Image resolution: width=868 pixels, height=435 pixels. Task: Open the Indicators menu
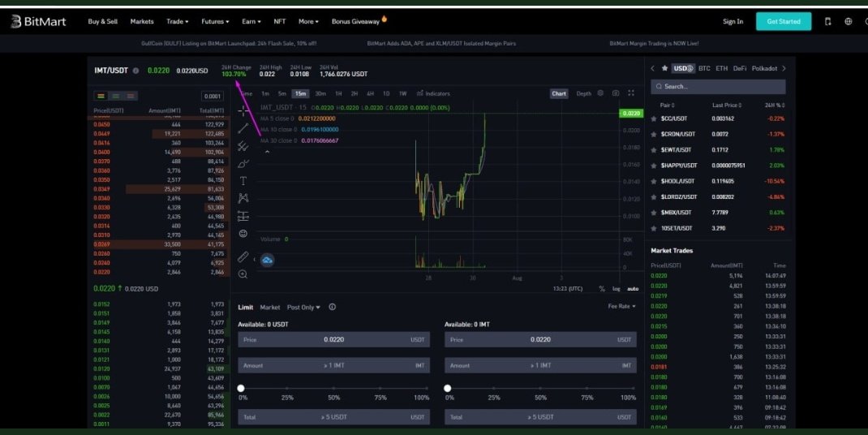pyautogui.click(x=433, y=93)
